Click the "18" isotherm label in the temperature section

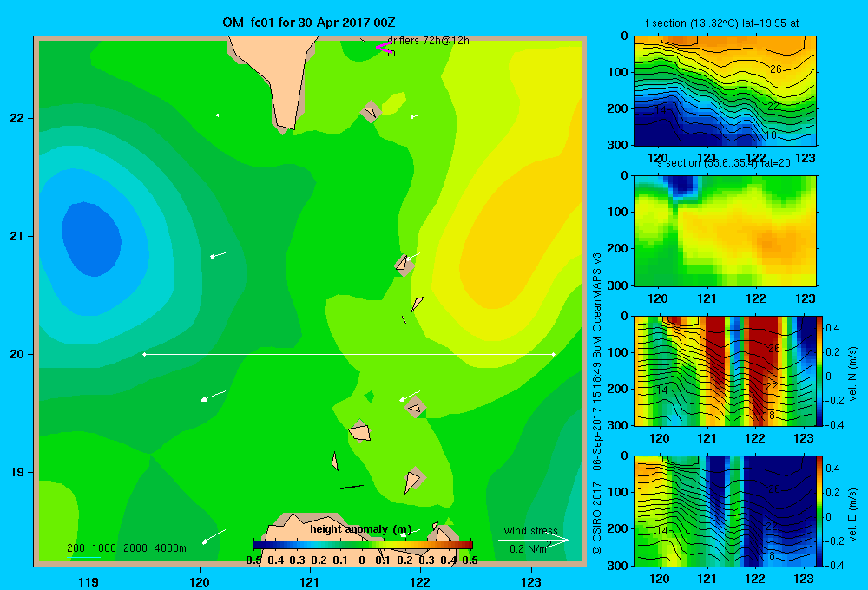(770, 135)
